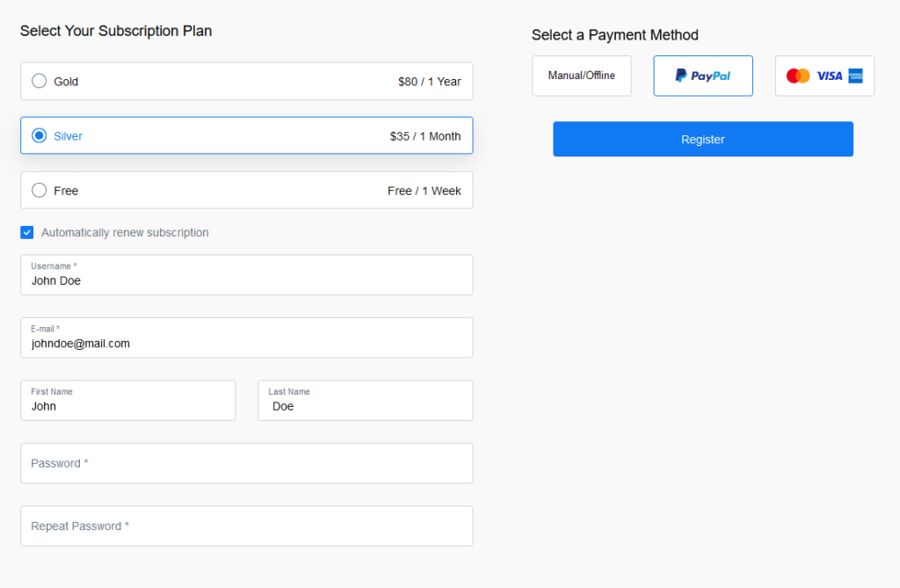The image size is (900, 588).
Task: Click the Silver plan label
Action: coord(69,136)
